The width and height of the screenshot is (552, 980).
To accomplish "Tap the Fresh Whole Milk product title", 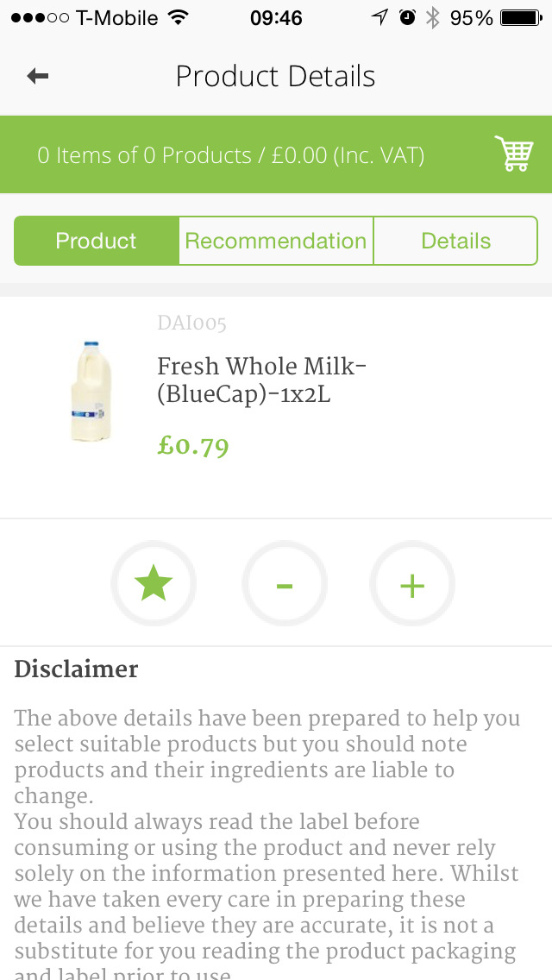I will click(261, 380).
